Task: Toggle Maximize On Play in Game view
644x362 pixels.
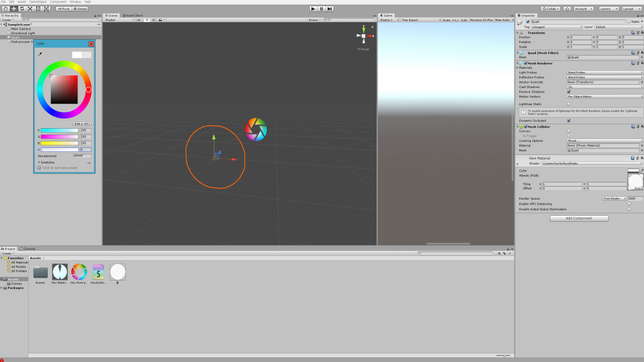Action: pos(481,20)
